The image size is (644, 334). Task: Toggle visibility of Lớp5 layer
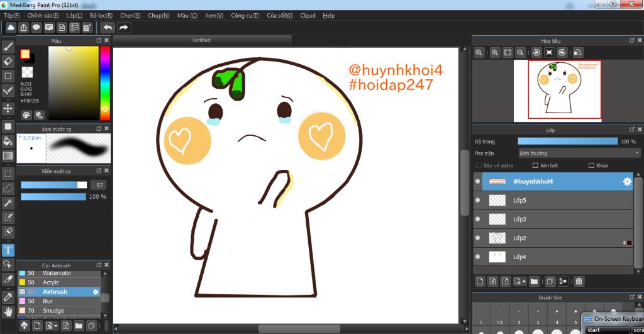click(x=478, y=200)
